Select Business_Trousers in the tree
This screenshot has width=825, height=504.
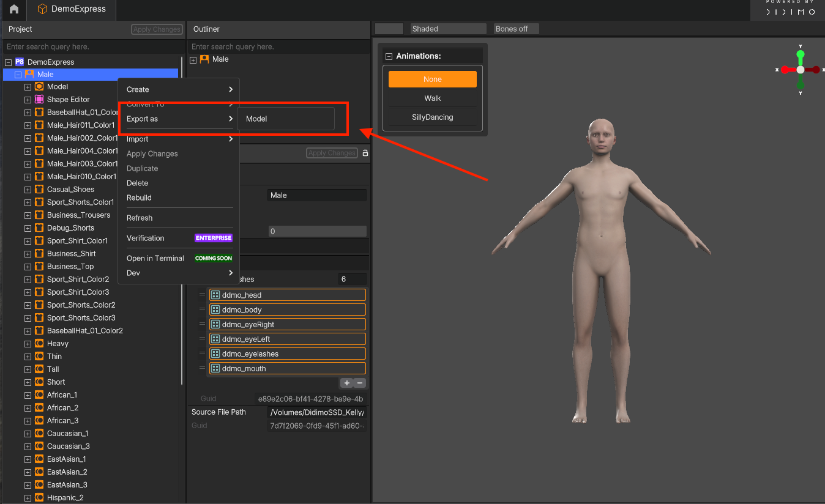(x=78, y=215)
